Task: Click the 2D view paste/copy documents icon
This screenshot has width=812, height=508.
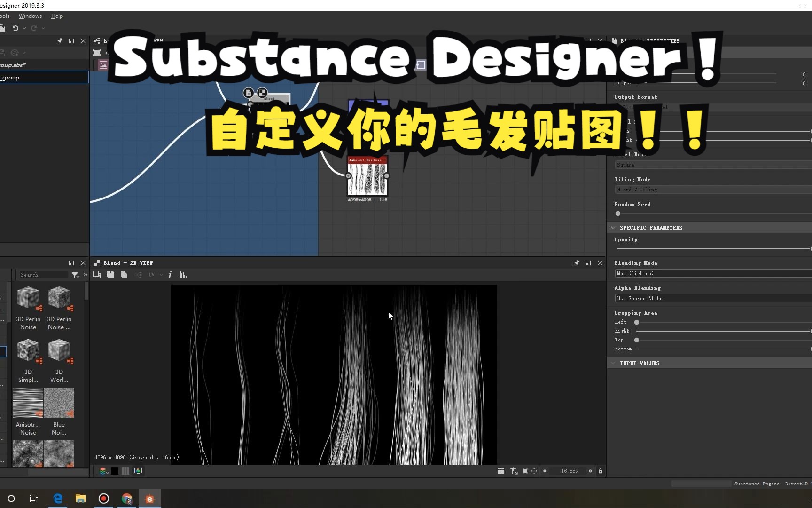Action: [124, 275]
